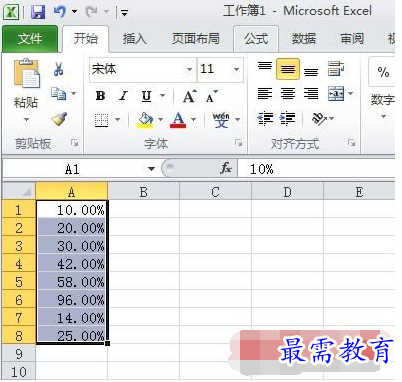Toggle Bold formatting
The height and width of the screenshot is (382, 402).
pyautogui.click(x=101, y=96)
